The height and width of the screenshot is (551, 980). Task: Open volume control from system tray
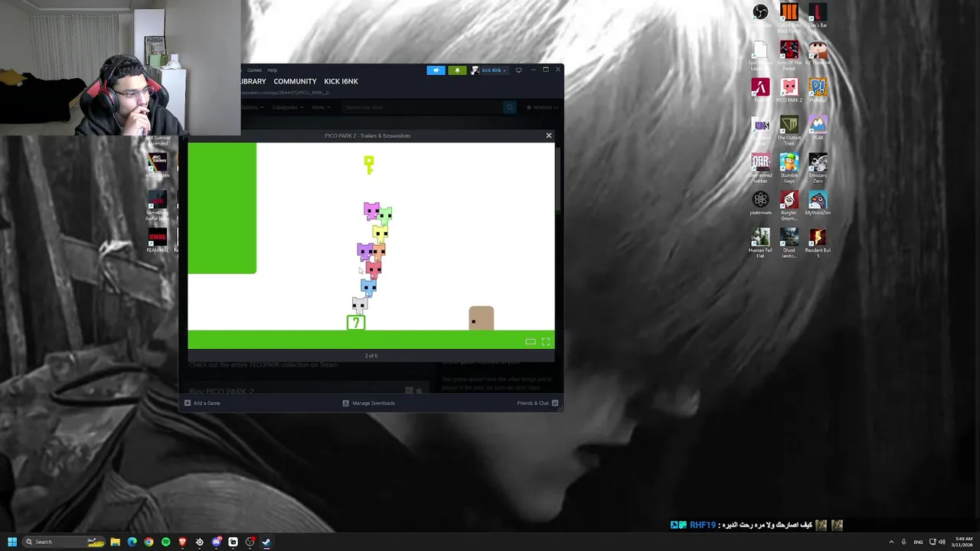click(942, 542)
